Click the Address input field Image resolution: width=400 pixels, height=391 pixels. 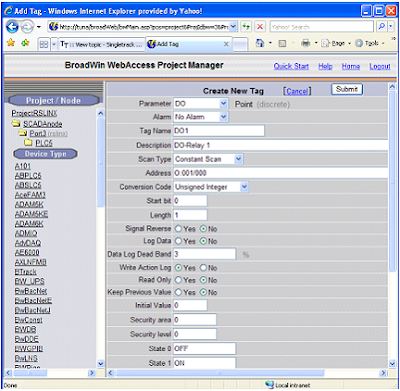281,173
